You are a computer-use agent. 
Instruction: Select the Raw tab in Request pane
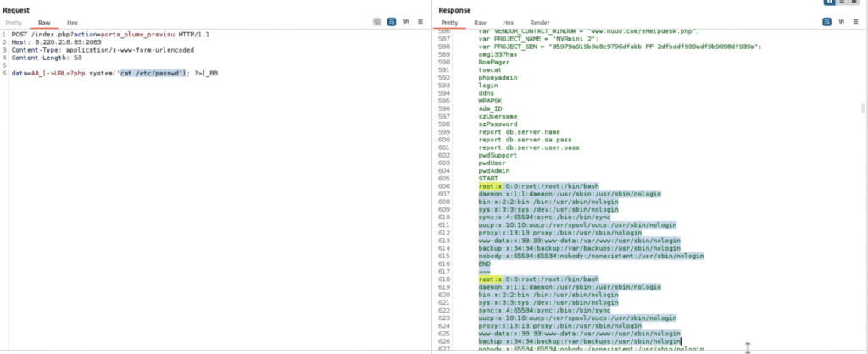click(44, 23)
